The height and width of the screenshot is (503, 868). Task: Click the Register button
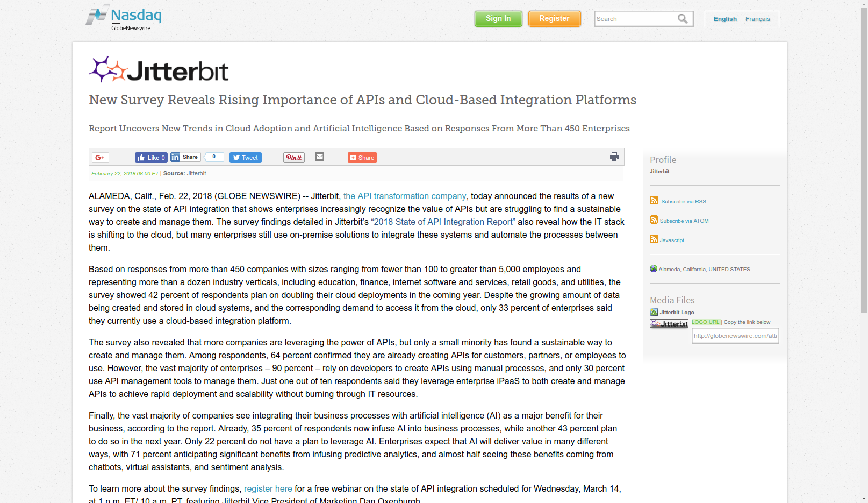(x=554, y=19)
